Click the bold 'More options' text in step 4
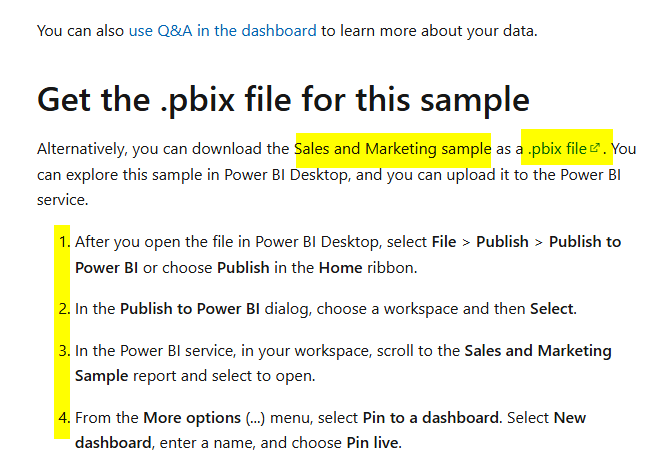Viewport: 651px width, 461px height. pyautogui.click(x=192, y=417)
